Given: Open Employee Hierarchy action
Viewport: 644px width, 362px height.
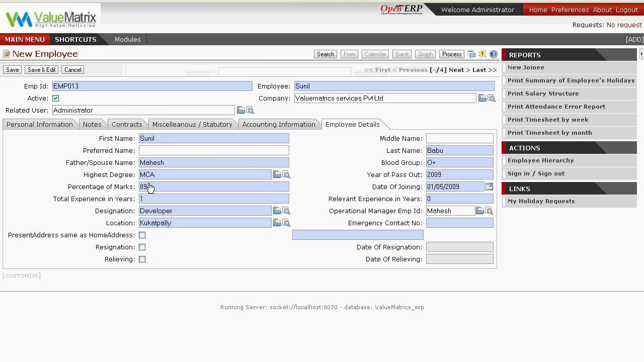Looking at the screenshot, I should click(x=540, y=160).
